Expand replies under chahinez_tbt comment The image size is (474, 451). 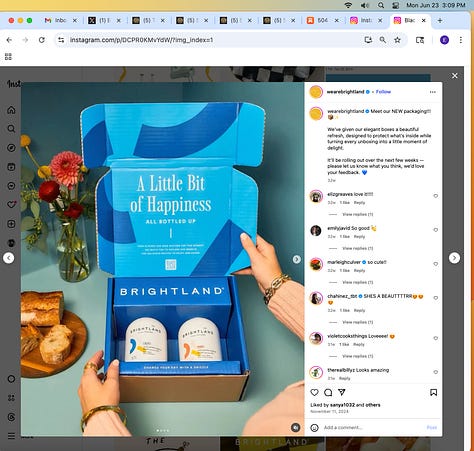[x=357, y=322]
